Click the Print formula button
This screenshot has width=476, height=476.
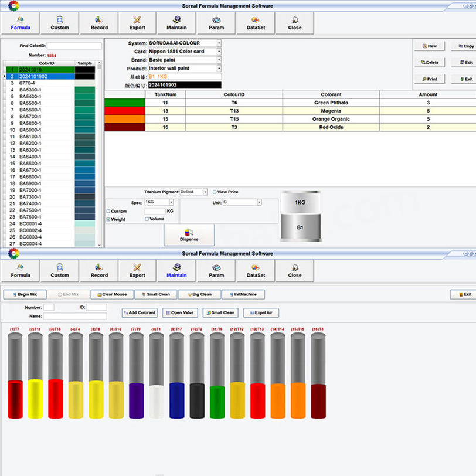[429, 79]
